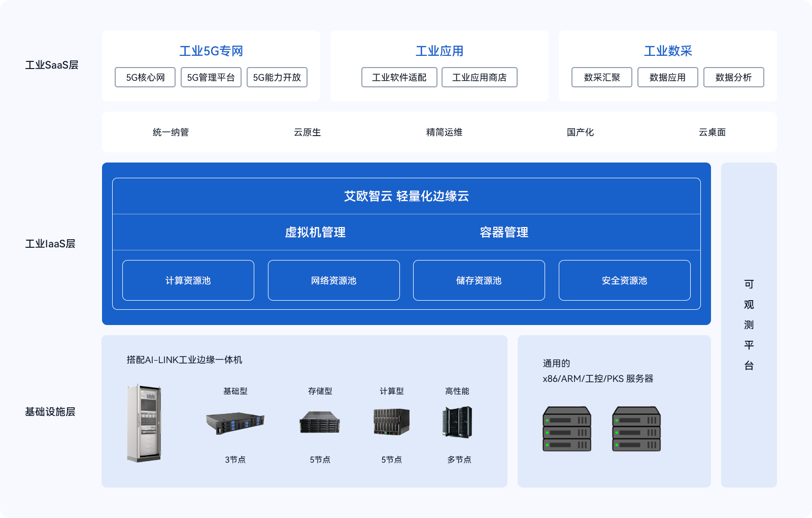Click the 计算型 compute server image
The width and height of the screenshot is (812, 518).
pyautogui.click(x=391, y=422)
